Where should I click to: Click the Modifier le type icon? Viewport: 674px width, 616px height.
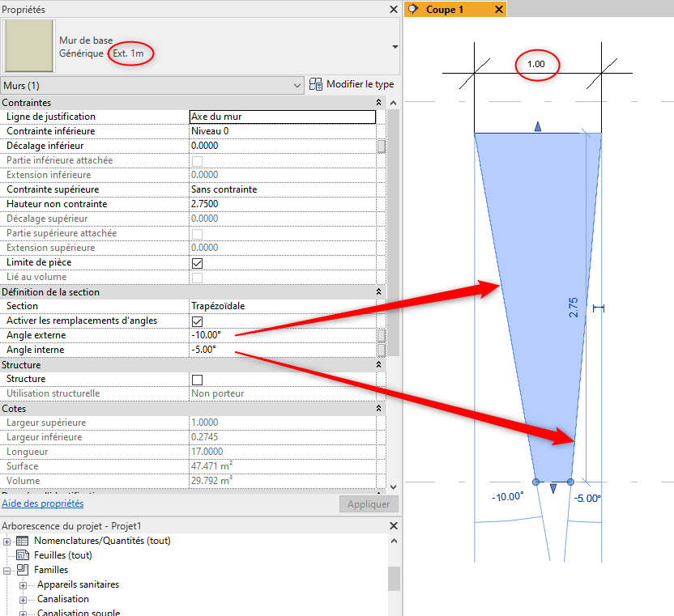(317, 85)
